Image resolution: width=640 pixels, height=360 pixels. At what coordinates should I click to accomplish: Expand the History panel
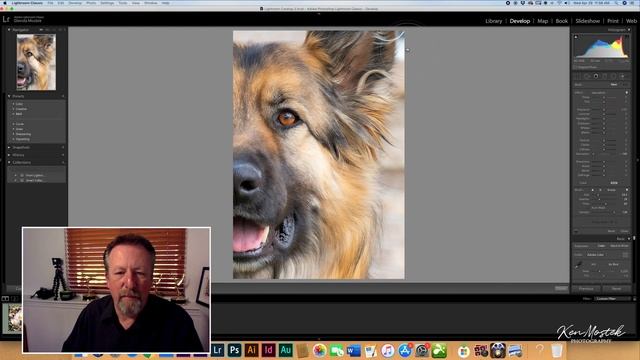click(9, 155)
